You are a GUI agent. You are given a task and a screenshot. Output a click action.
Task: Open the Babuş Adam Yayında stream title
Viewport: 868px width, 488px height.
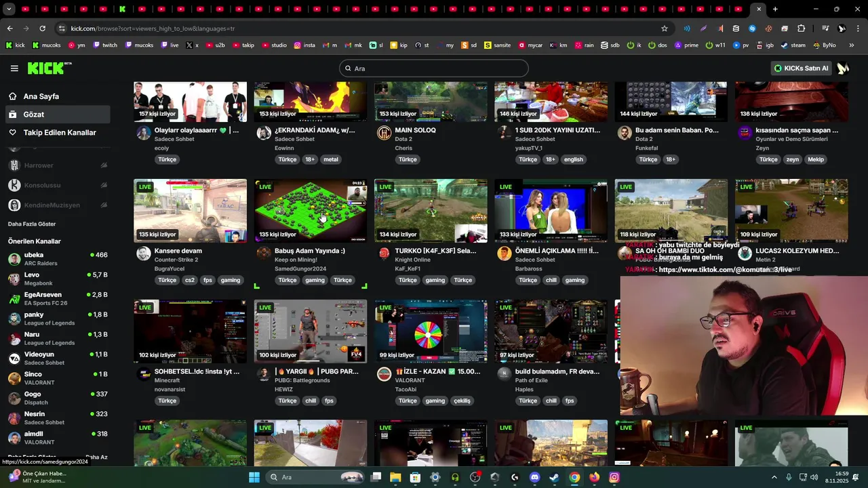(310, 251)
